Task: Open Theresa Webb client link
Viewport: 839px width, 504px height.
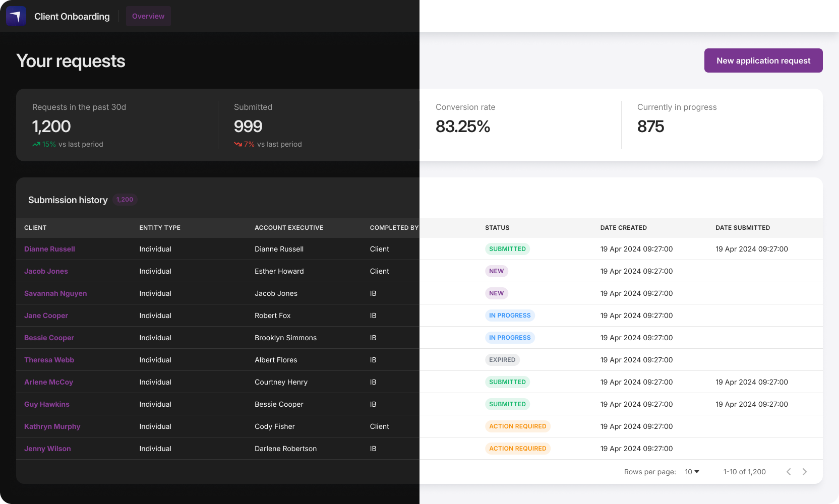Action: coord(49,360)
